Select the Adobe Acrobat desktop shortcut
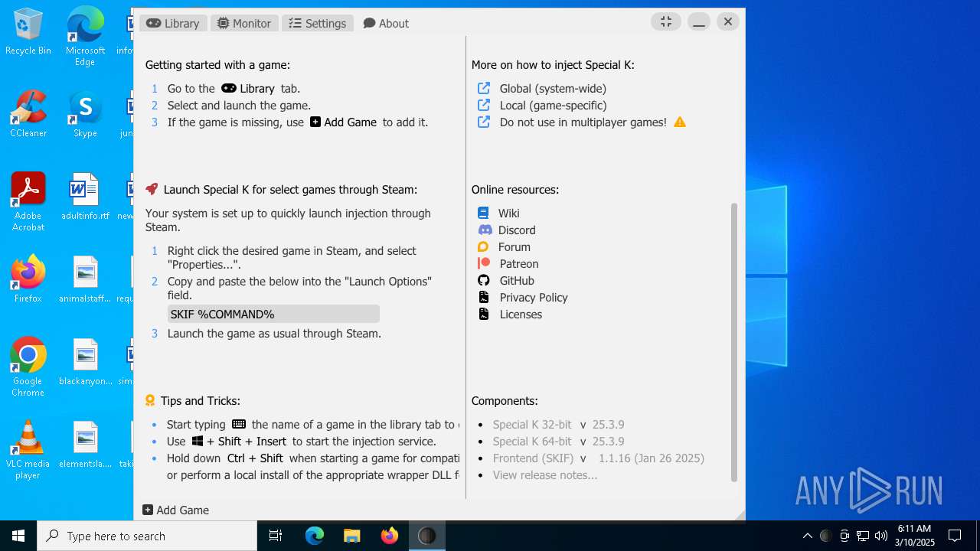This screenshot has width=980, height=551. 28,202
